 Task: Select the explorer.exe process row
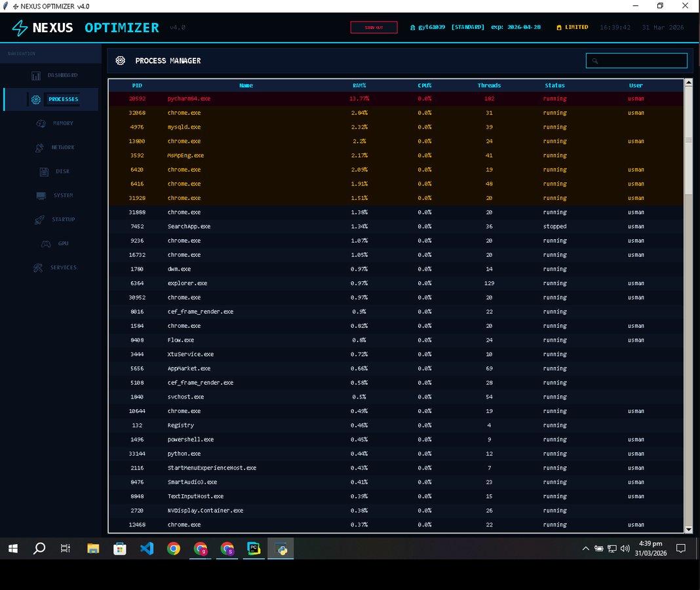[x=396, y=283]
